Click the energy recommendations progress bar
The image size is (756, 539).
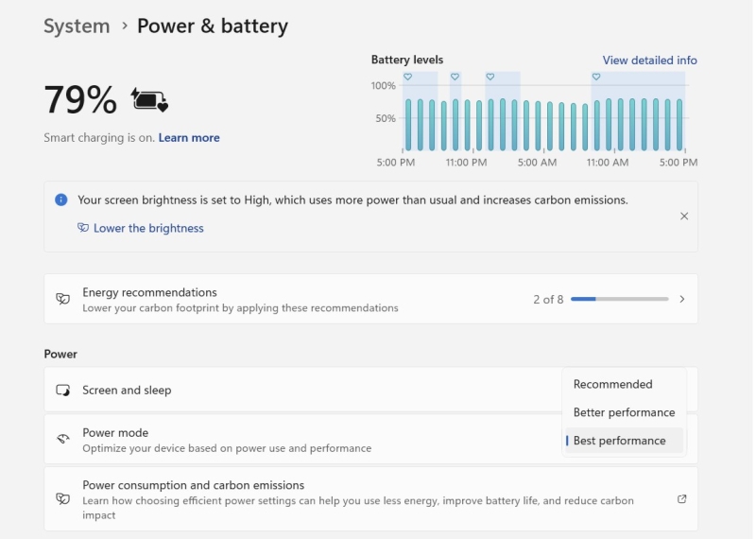(619, 299)
